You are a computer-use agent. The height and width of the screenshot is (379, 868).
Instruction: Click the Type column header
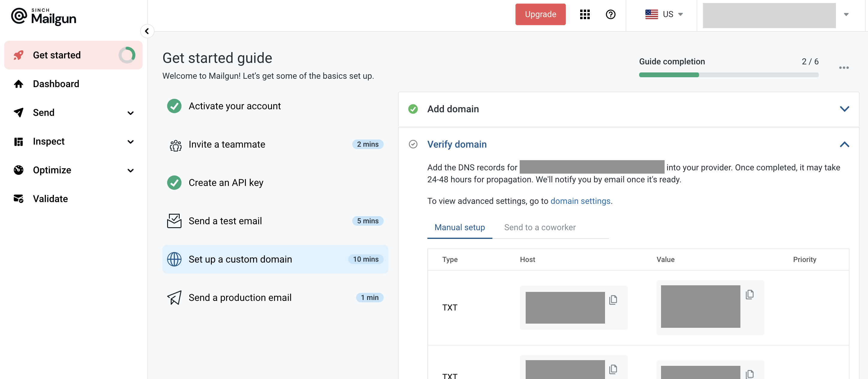[x=450, y=260]
